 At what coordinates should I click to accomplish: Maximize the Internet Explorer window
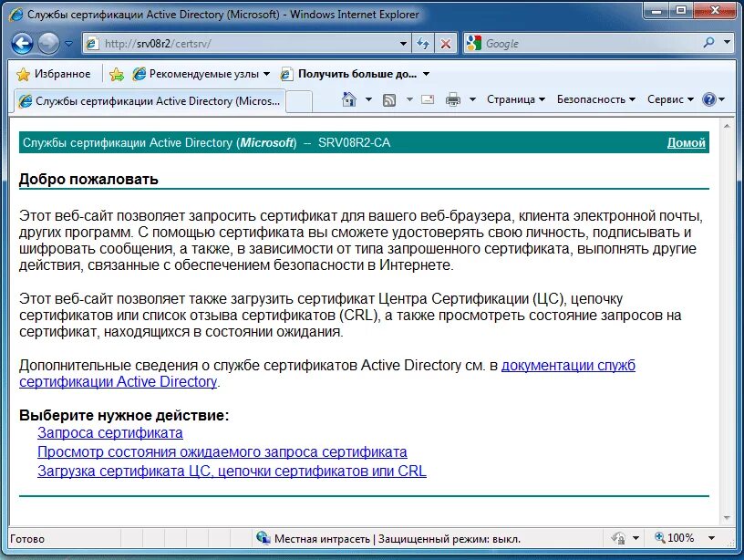point(681,10)
